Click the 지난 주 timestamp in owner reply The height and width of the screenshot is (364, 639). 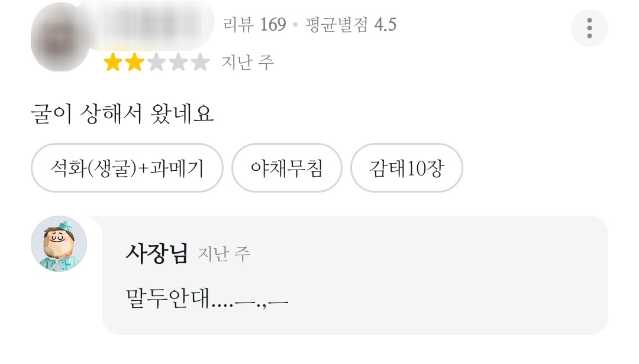tap(224, 254)
